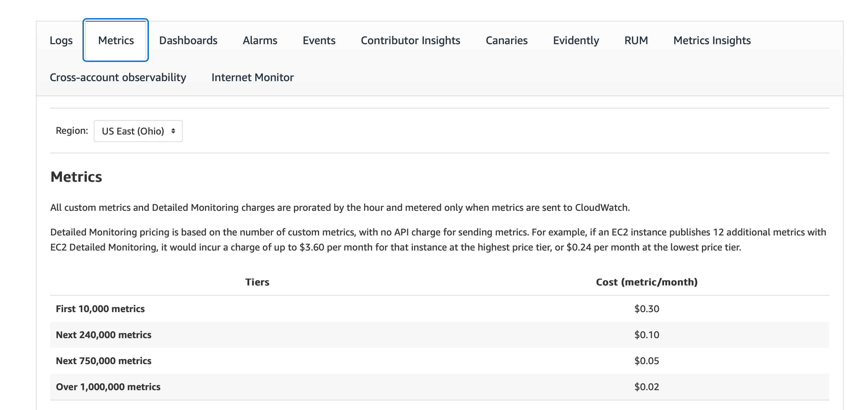The height and width of the screenshot is (410, 868).
Task: Click the Tiers column header
Action: [x=257, y=282]
